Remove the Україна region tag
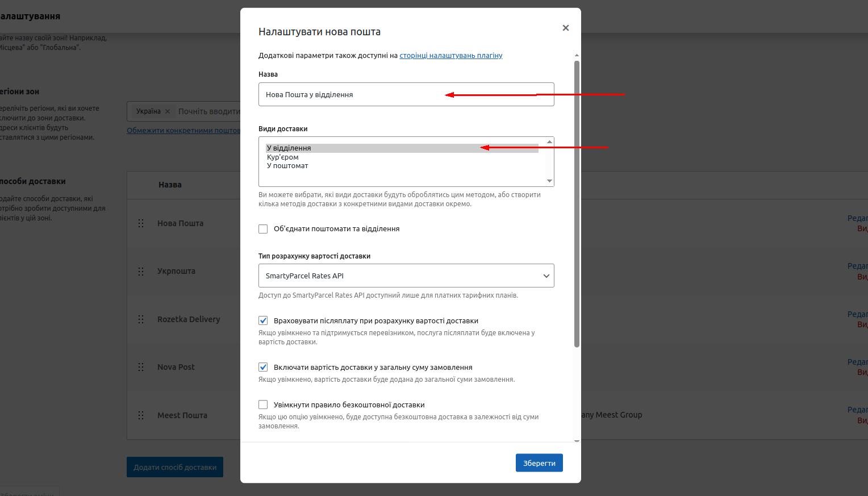Screen dimensions: 868x496 [x=168, y=111]
